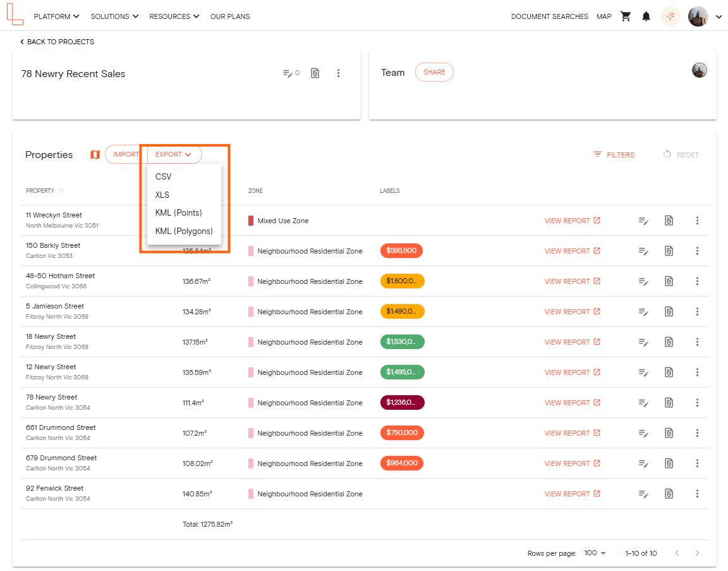View report for 18 Newry Street
The image size is (728, 571).
pos(572,342)
